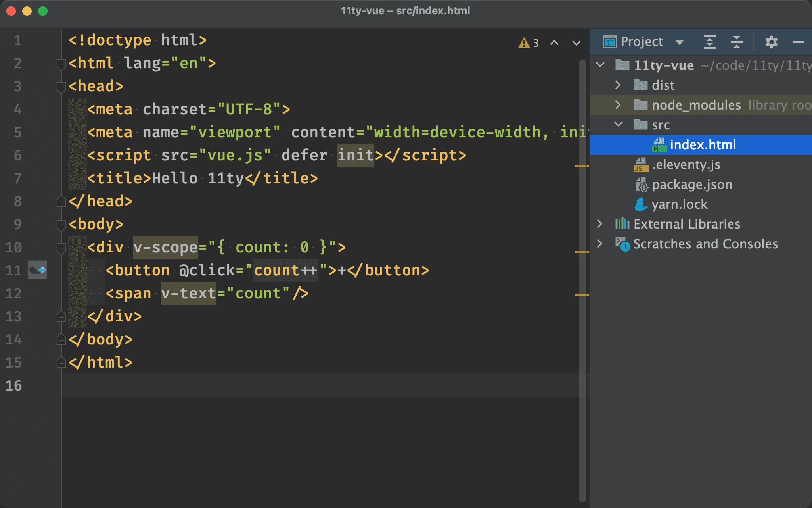Viewport: 812px width, 508px height.
Task: Click the editor vertical scrollbar
Action: 582,281
